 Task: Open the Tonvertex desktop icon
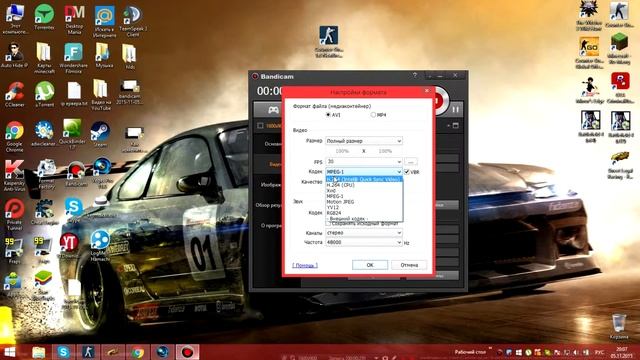(44, 17)
